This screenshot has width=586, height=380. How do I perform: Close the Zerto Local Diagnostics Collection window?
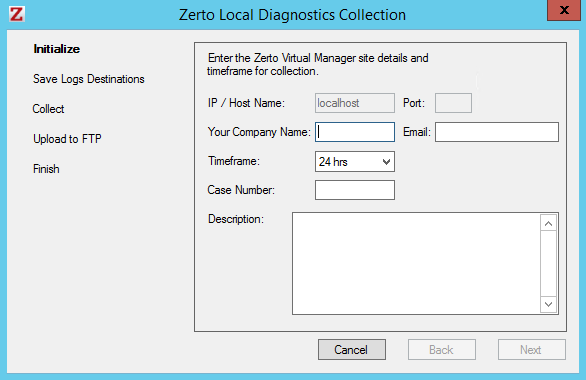click(564, 10)
